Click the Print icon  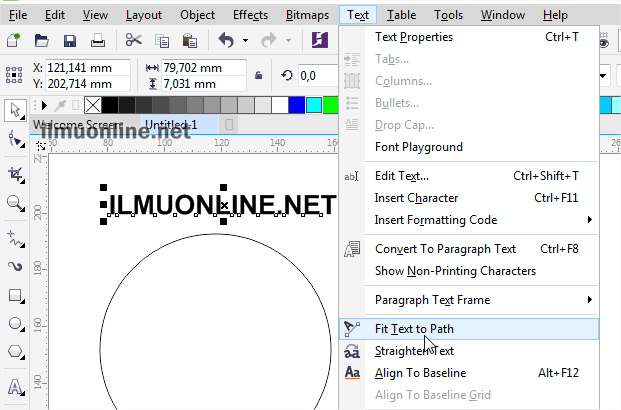(x=97, y=40)
